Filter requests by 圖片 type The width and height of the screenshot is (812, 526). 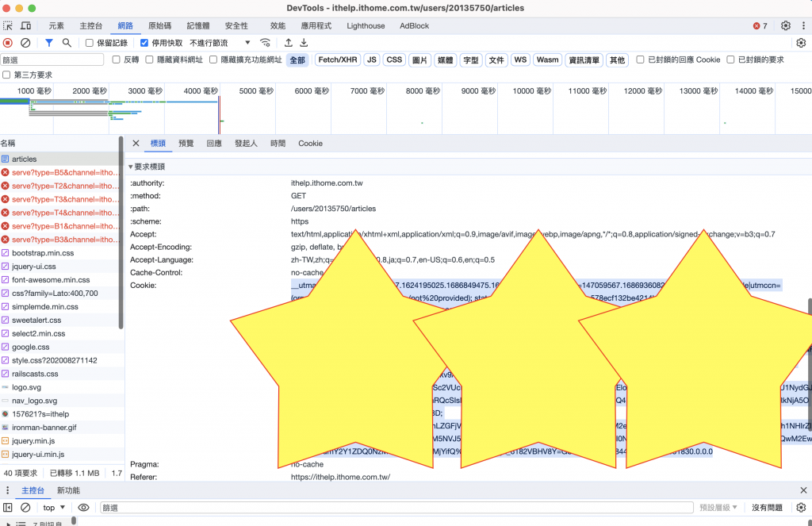(x=419, y=60)
